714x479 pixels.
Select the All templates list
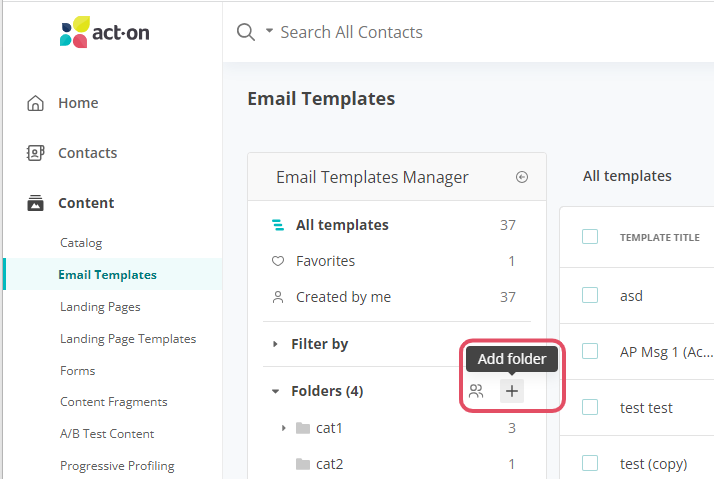click(x=342, y=225)
